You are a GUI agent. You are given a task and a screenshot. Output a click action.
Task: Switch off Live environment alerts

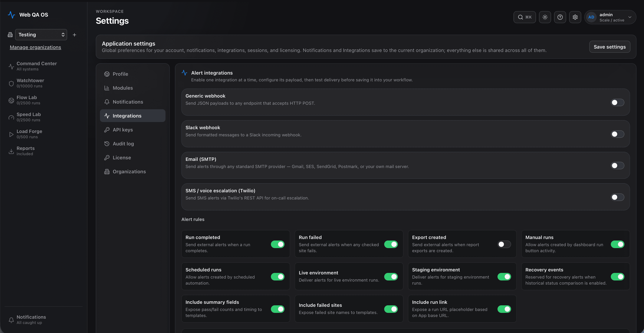coord(391,277)
